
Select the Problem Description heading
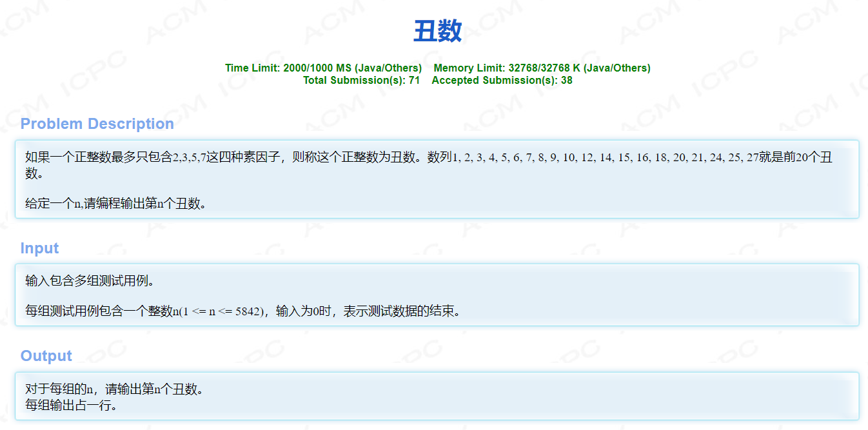[x=97, y=124]
